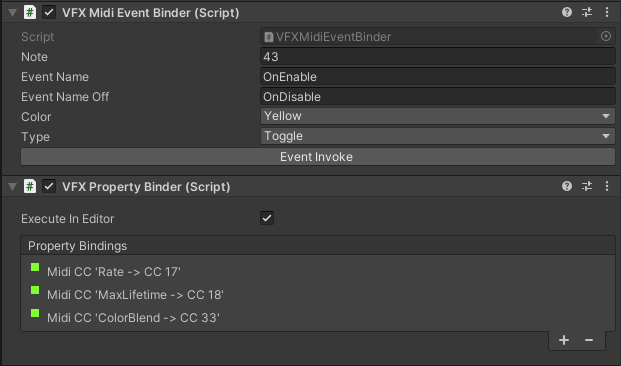This screenshot has width=621, height=366.
Task: Disable the VFX Midi Event Binder component
Action: [49, 12]
